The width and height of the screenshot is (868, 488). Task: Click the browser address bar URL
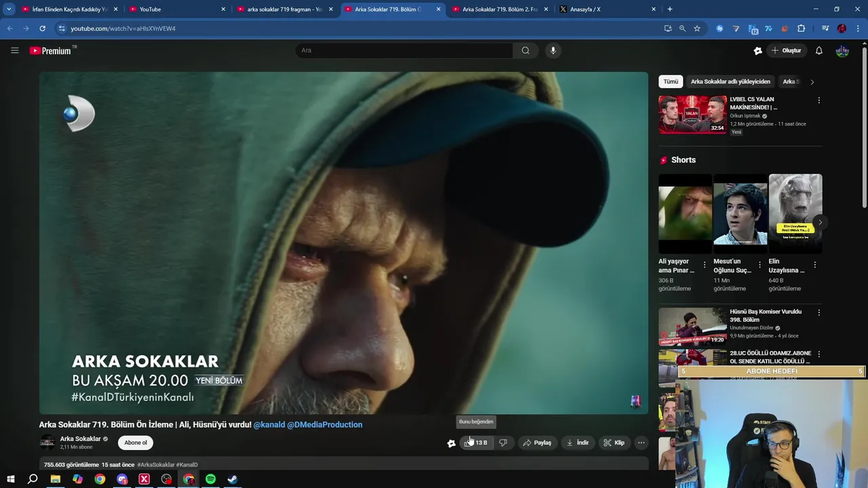tap(123, 28)
